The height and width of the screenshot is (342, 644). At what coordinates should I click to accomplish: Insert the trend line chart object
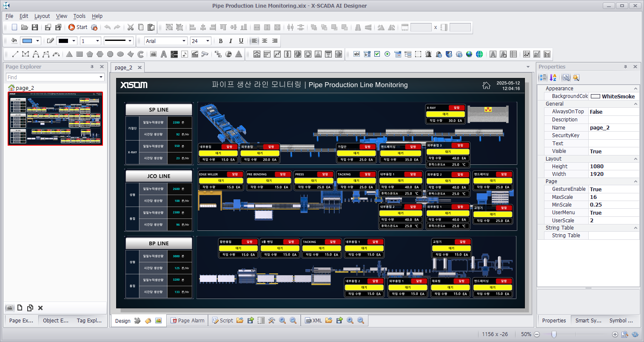(527, 54)
